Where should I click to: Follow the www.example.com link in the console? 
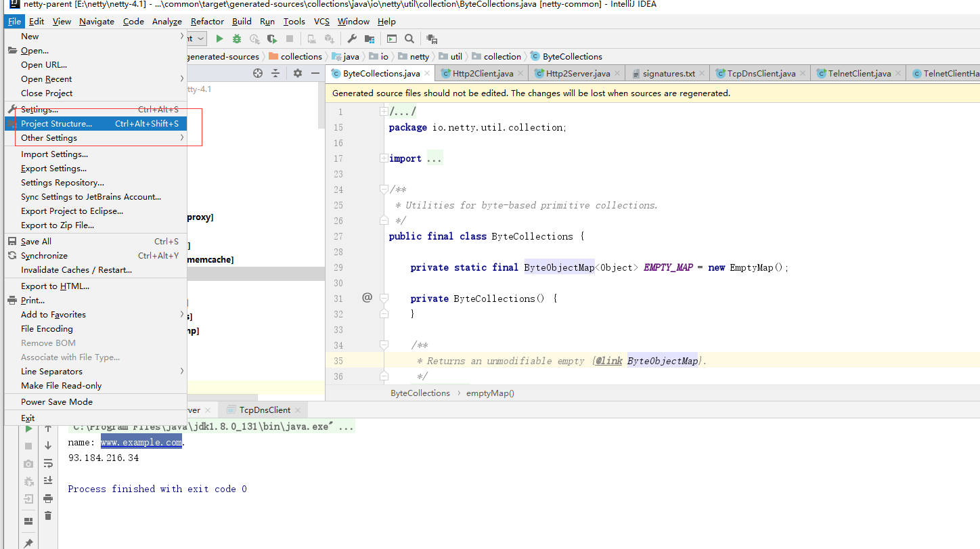[141, 441]
